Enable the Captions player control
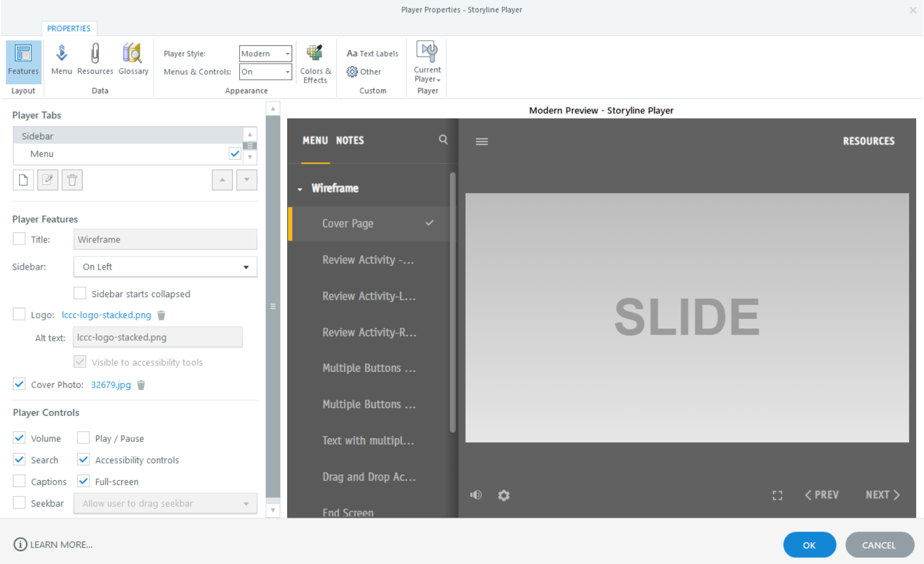This screenshot has height=564, width=924. (18, 481)
